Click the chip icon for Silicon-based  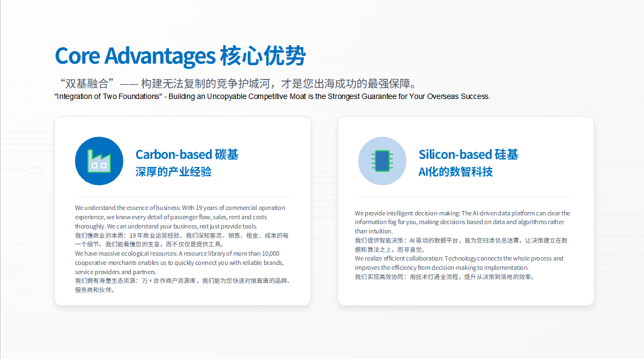(382, 161)
